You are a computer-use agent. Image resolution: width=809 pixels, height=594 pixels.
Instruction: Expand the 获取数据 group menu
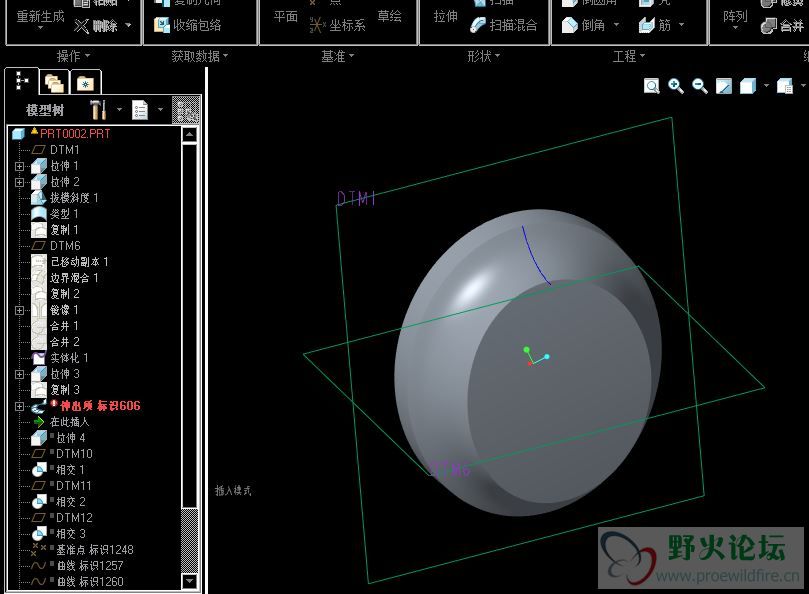coord(200,56)
